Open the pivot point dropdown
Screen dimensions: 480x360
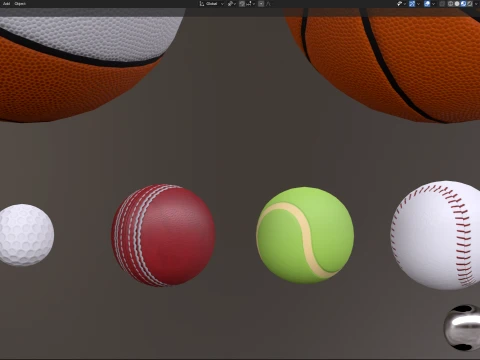pyautogui.click(x=232, y=4)
